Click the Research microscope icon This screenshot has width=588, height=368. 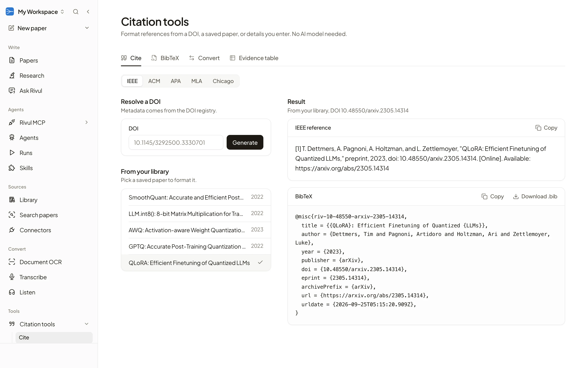(x=12, y=75)
